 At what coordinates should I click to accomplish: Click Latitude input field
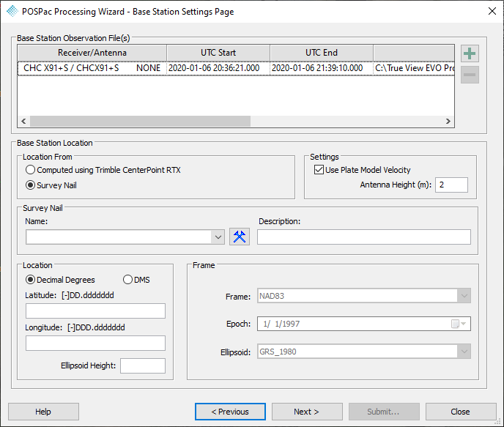coord(95,311)
